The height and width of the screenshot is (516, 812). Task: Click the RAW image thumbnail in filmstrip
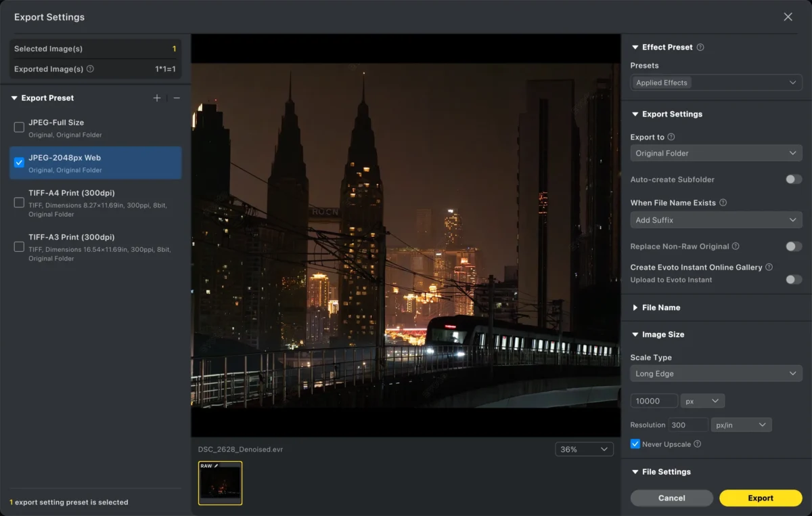point(220,483)
